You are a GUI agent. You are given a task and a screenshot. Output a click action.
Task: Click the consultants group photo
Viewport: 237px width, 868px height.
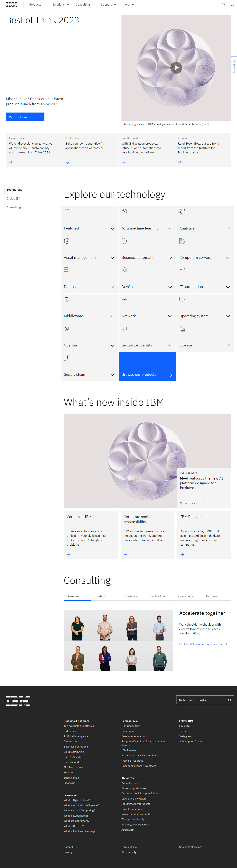click(118, 640)
